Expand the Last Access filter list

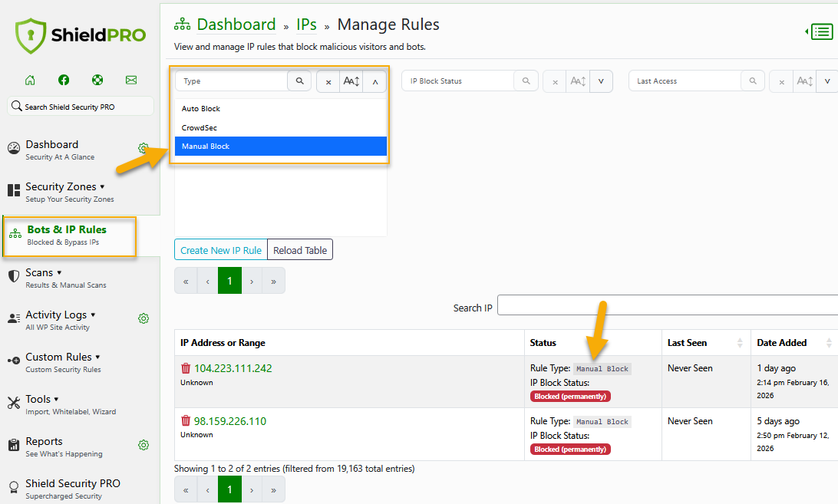(x=827, y=82)
